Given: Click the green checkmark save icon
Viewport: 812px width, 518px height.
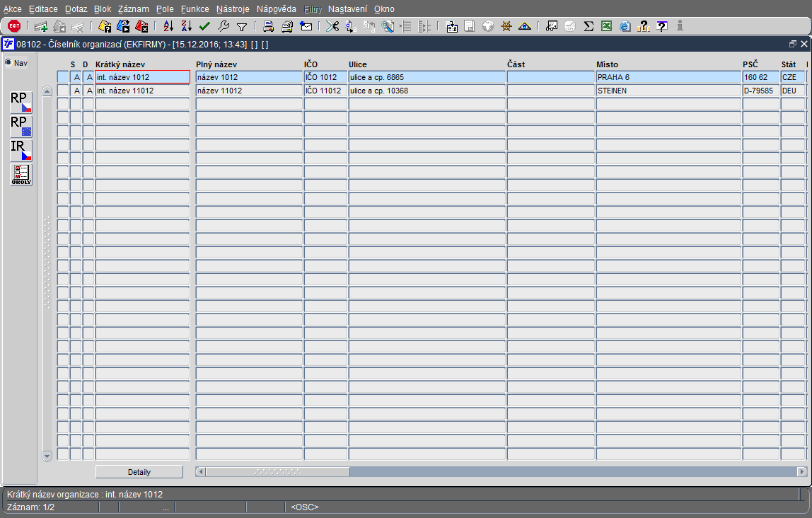Looking at the screenshot, I should (204, 26).
